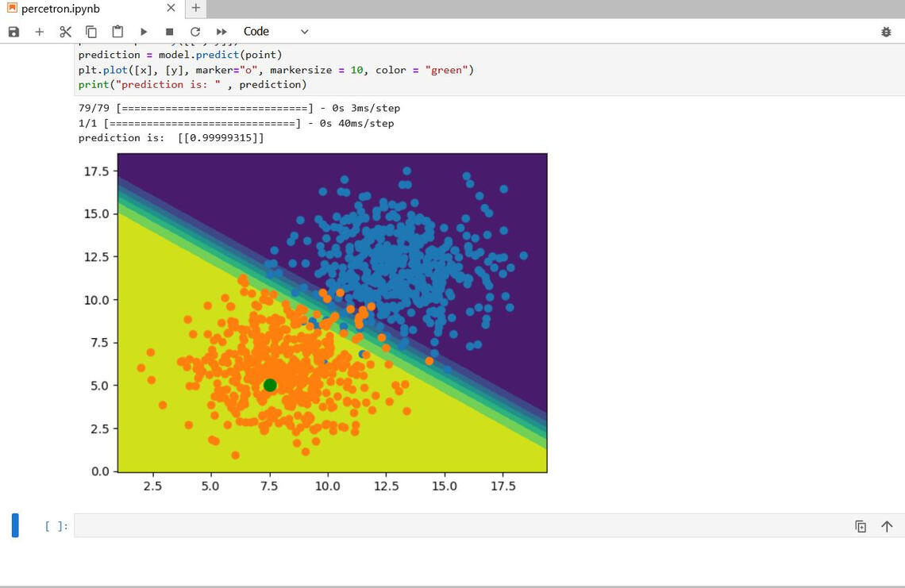Open a new launcher tab
Viewport: 905px width, 588px height.
[195, 9]
